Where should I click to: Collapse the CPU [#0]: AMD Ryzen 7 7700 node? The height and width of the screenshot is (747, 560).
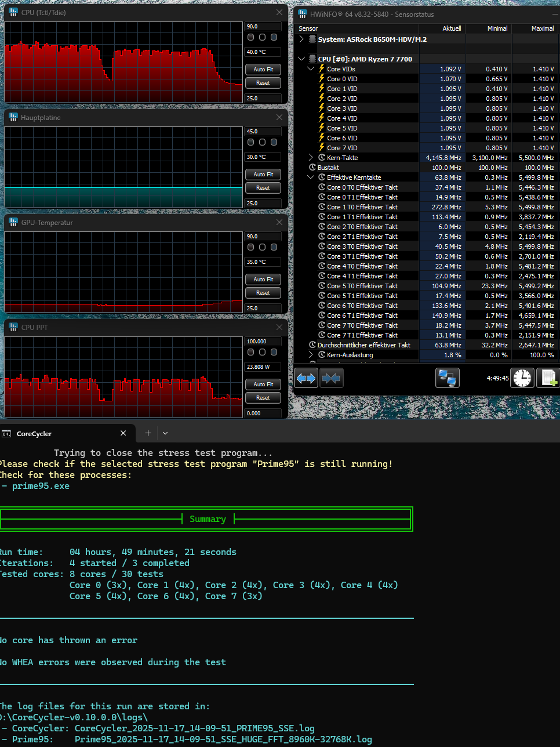tap(301, 59)
